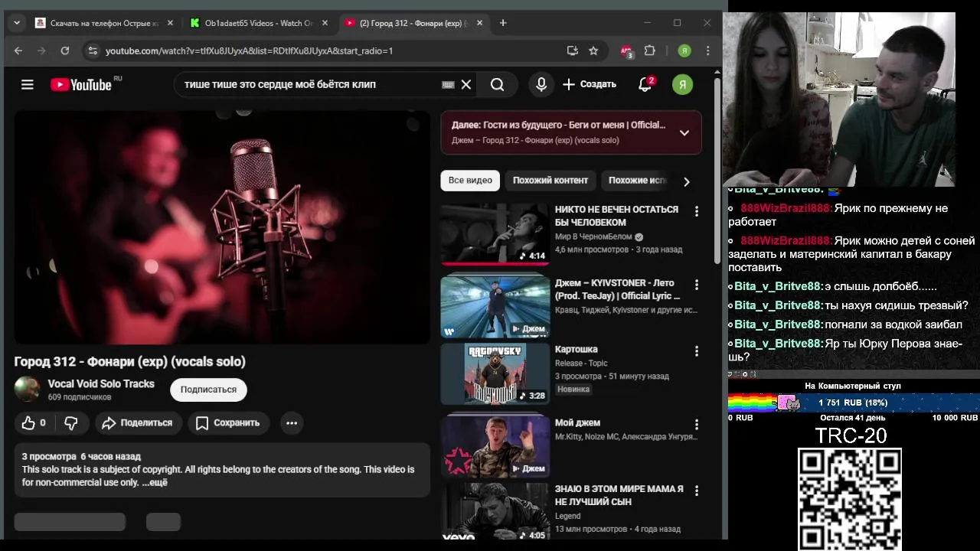This screenshot has width=980, height=551.
Task: Click the Создать create button
Action: click(590, 84)
